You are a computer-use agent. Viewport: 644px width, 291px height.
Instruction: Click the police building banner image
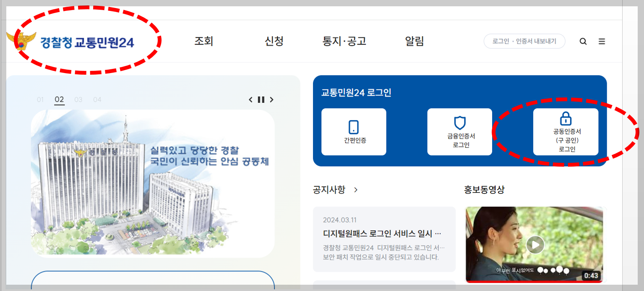click(x=153, y=184)
